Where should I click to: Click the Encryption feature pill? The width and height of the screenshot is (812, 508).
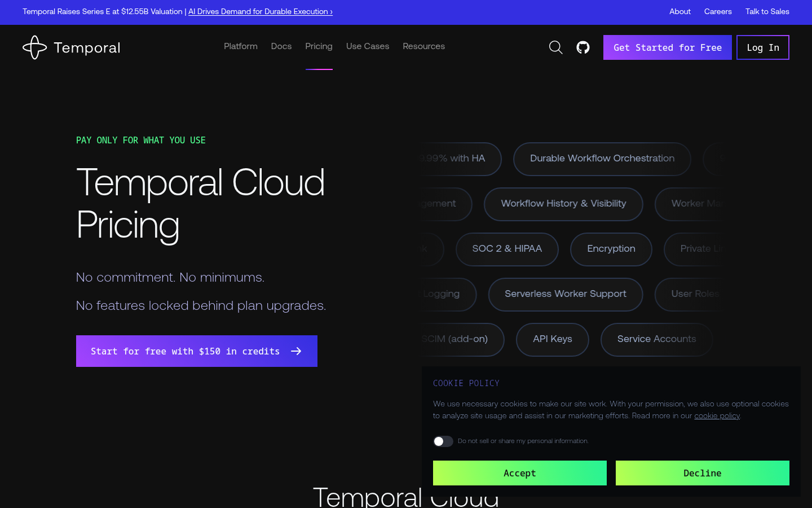611,249
